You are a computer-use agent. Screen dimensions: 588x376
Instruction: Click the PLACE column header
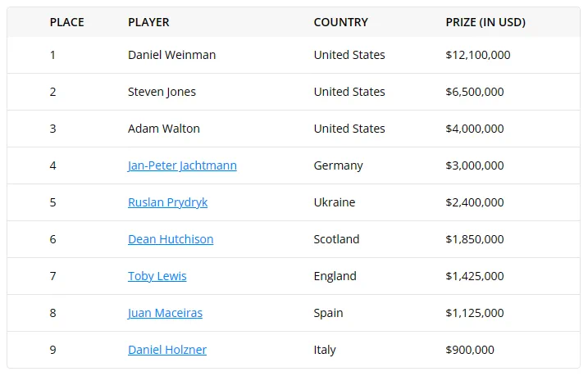[x=66, y=22]
